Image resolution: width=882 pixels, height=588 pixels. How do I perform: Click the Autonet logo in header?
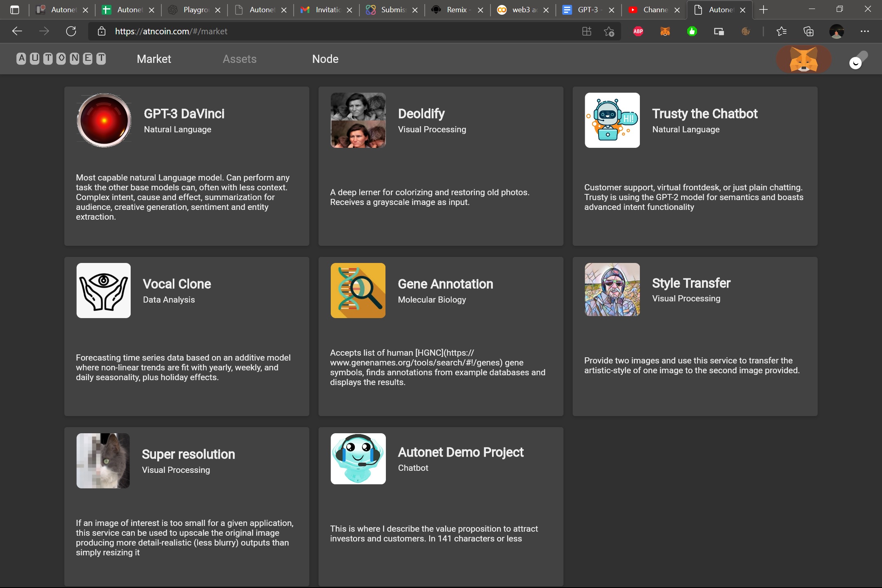point(61,59)
